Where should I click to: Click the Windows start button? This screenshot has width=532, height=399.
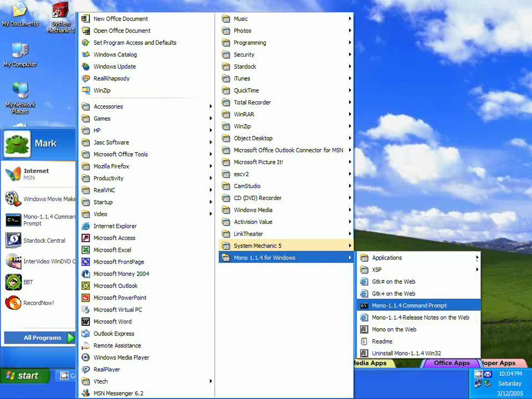point(24,376)
